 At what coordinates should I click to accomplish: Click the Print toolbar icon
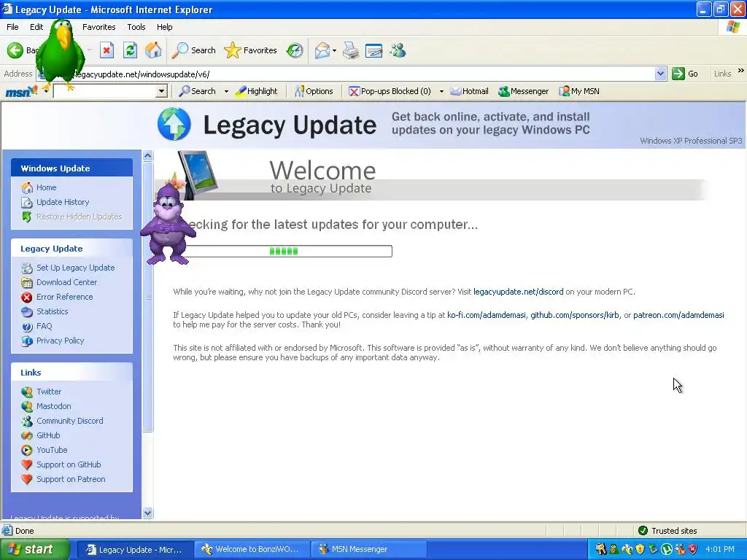point(351,50)
